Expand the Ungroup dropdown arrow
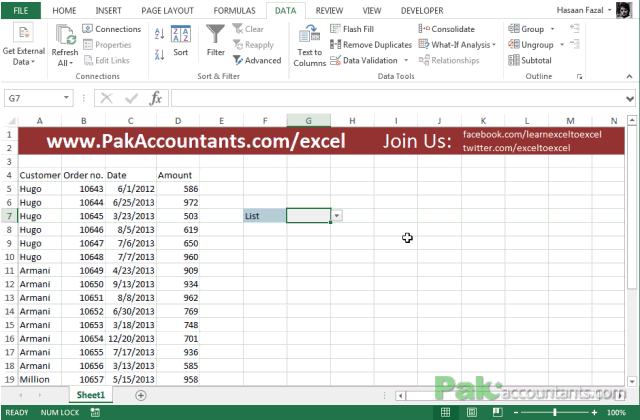The height and width of the screenshot is (420, 640). (x=562, y=45)
